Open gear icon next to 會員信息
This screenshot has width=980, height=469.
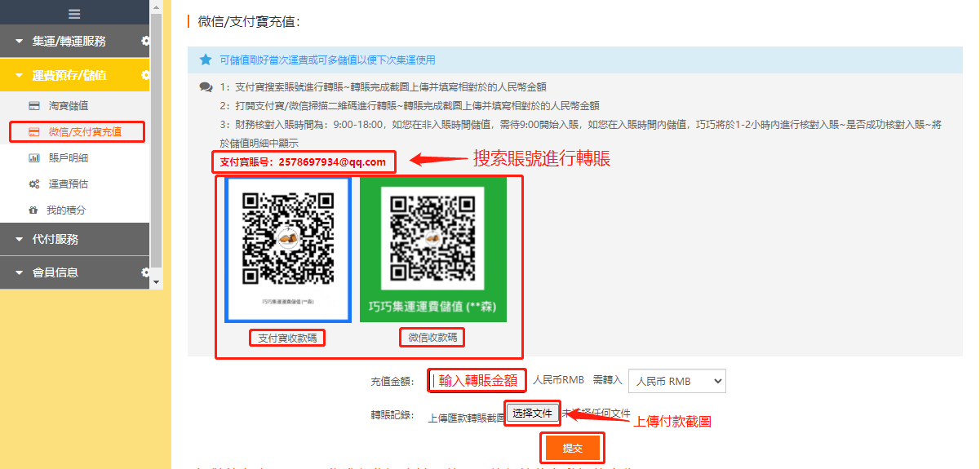145,272
